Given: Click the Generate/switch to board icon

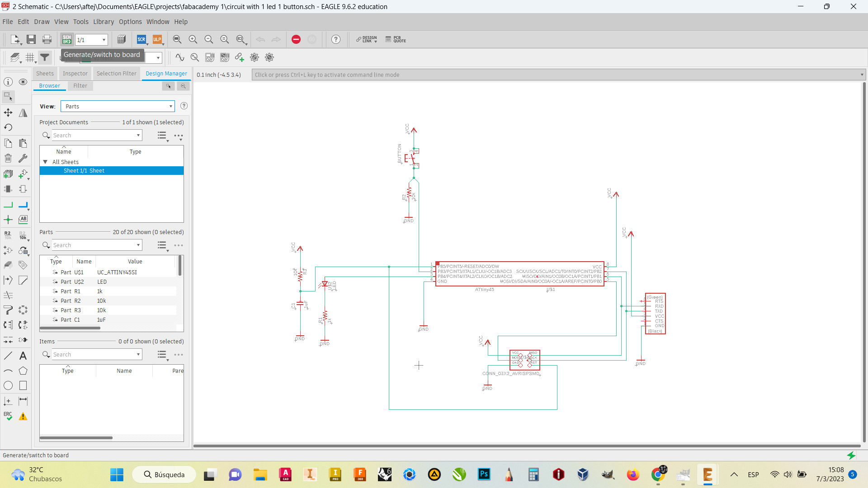Looking at the screenshot, I should tap(67, 40).
